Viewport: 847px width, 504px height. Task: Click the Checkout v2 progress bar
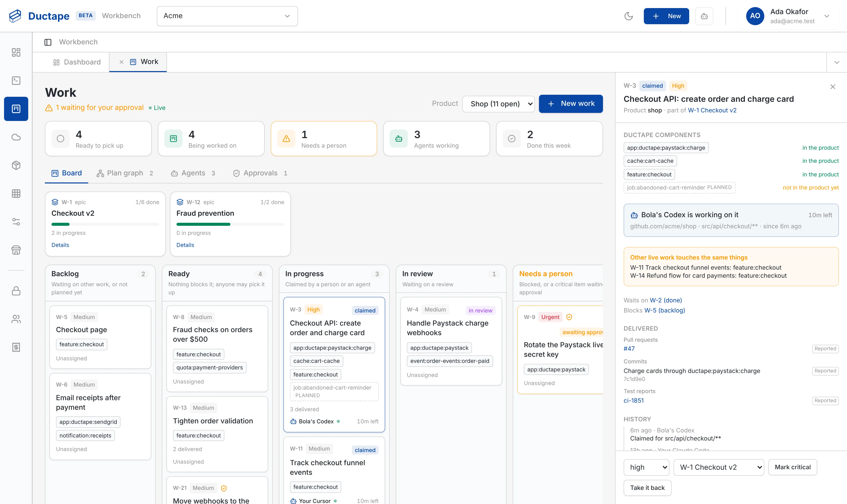pos(105,225)
